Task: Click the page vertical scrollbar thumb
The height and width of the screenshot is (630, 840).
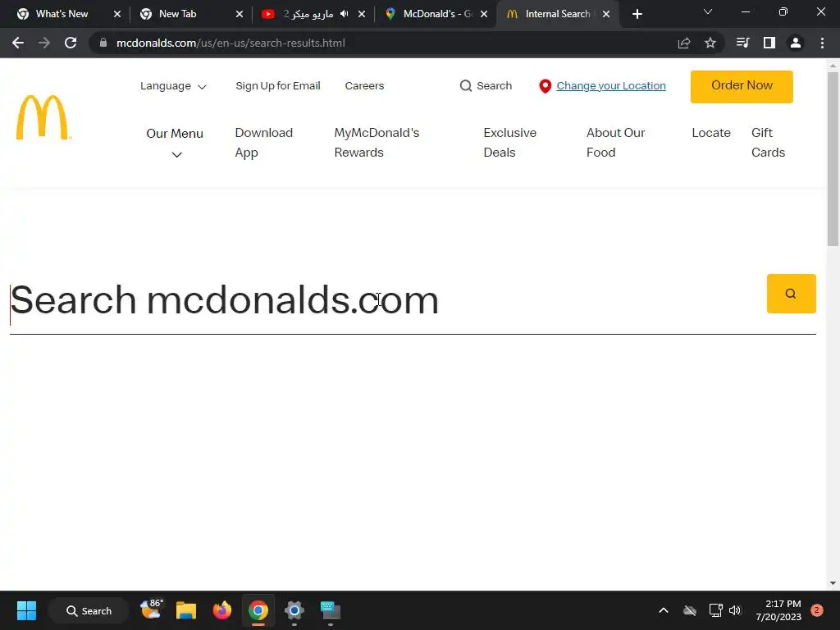Action: [833, 159]
